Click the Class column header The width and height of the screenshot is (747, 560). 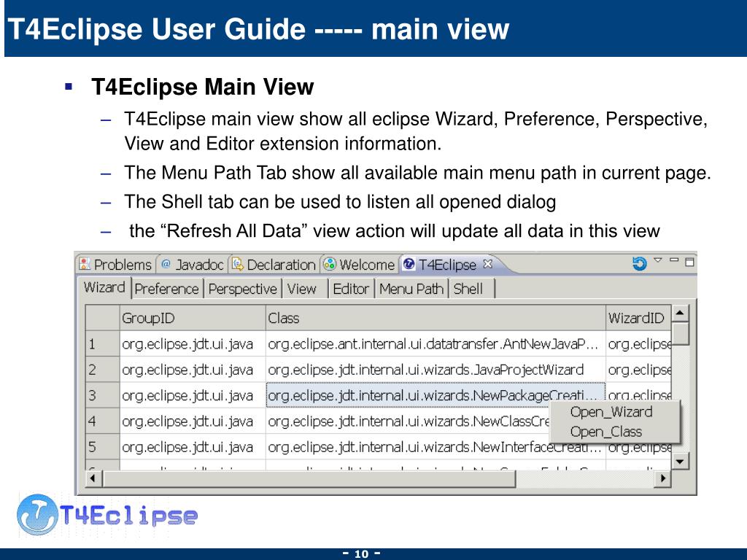click(x=436, y=318)
